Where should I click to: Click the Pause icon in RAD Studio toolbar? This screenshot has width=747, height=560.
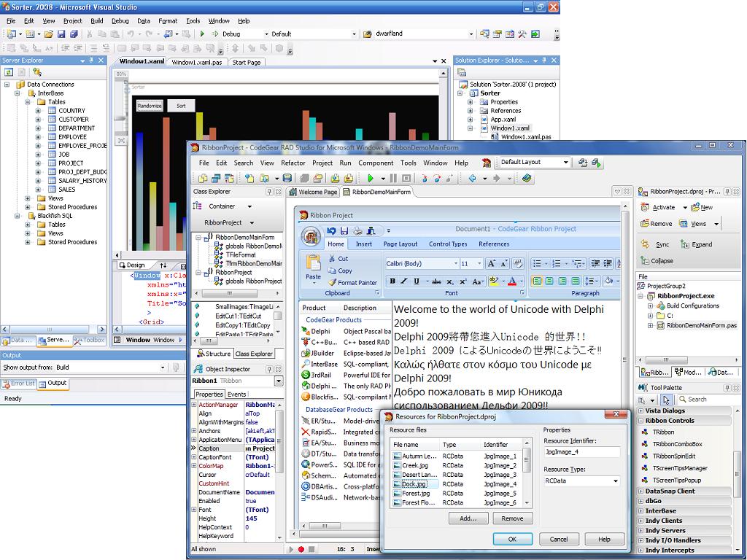394,179
